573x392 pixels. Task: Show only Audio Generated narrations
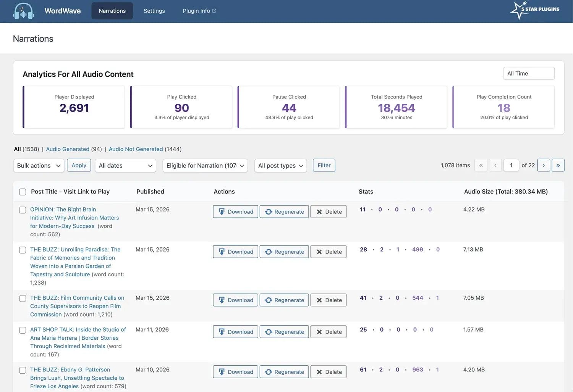(x=68, y=149)
